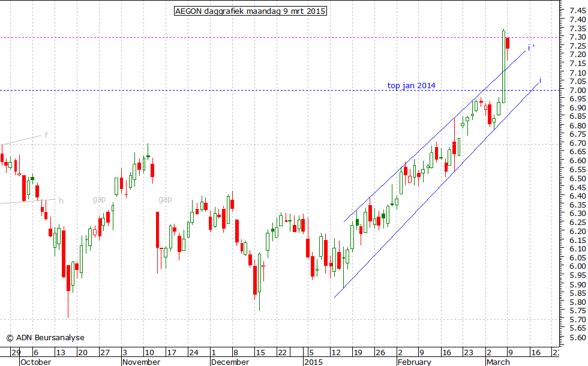The image size is (588, 366).
Task: Select the 15 date label in December
Action: 260,353
